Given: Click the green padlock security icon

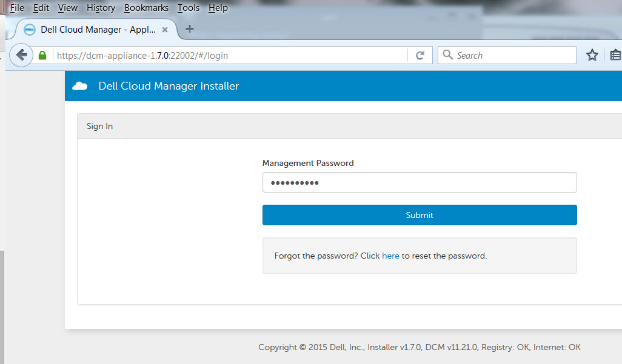Looking at the screenshot, I should point(42,55).
